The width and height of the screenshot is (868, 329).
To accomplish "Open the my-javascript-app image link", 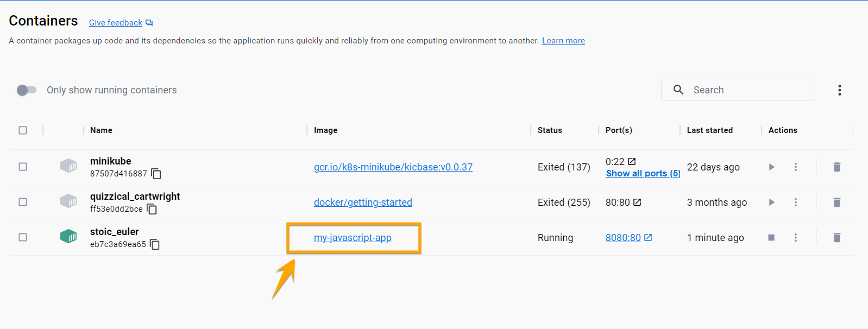I will tap(353, 238).
